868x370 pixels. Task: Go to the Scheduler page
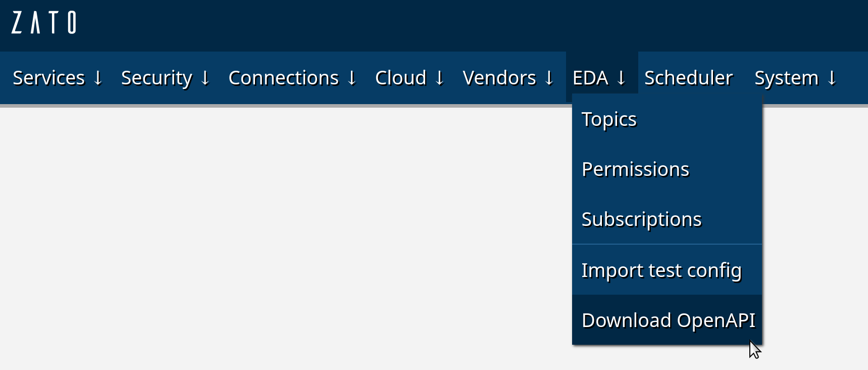tap(688, 78)
